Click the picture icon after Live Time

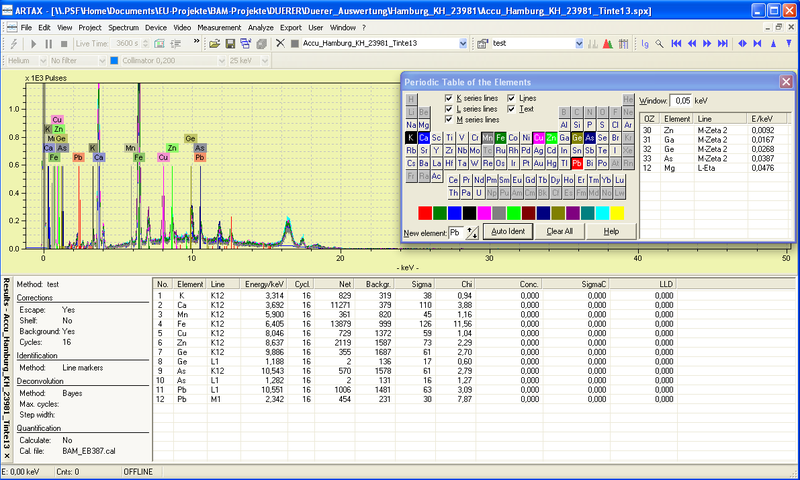(x=160, y=44)
